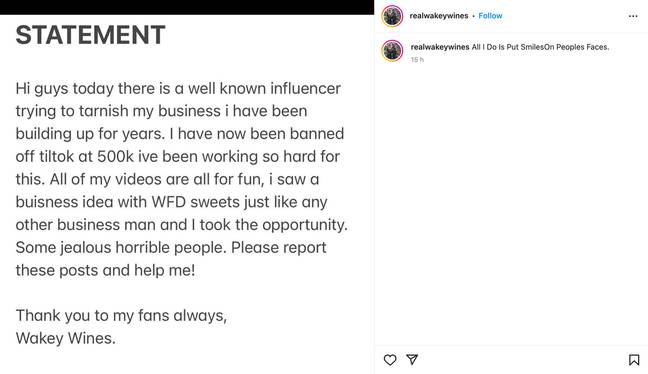648x374 pixels.
Task: Click the black bar atop the statement image
Action: pos(187,7)
